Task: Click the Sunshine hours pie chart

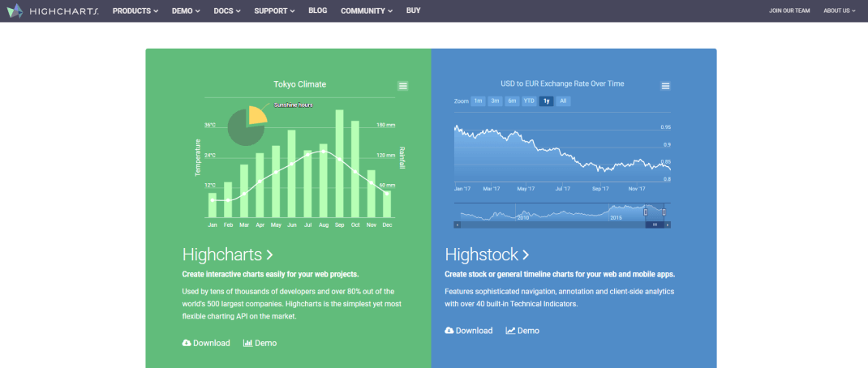Action: [247, 126]
